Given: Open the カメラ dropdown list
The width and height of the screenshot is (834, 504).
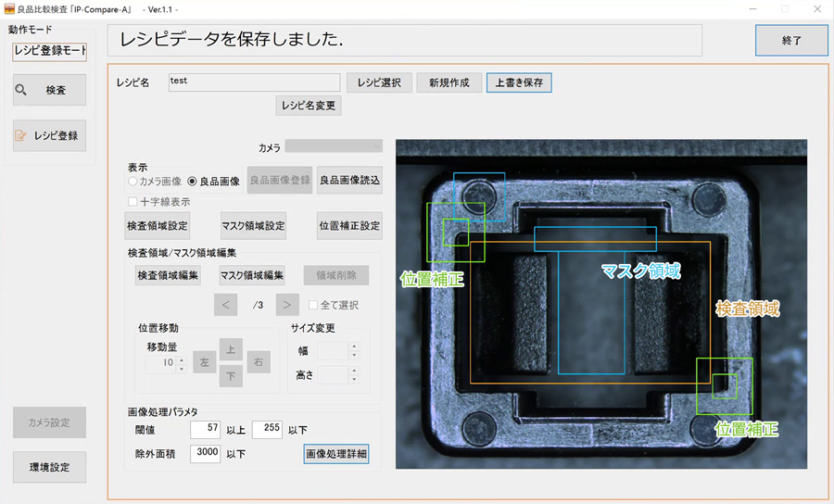Looking at the screenshot, I should [x=334, y=146].
